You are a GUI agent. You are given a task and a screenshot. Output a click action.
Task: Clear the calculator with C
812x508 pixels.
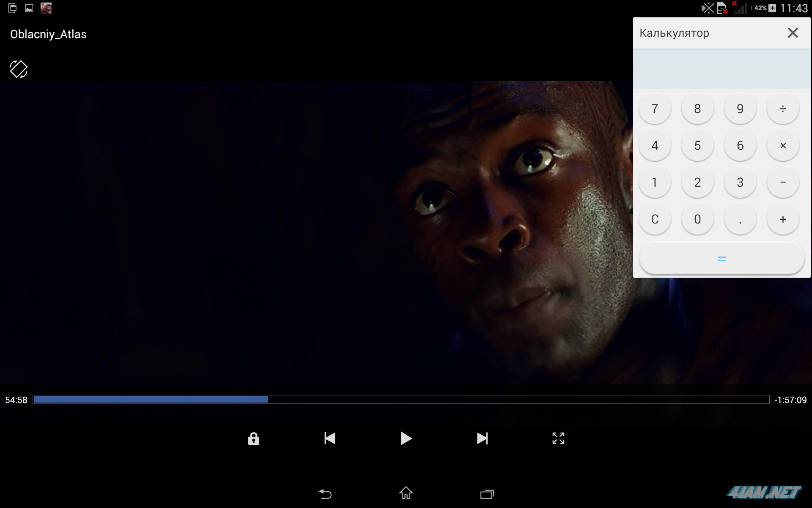pos(655,219)
